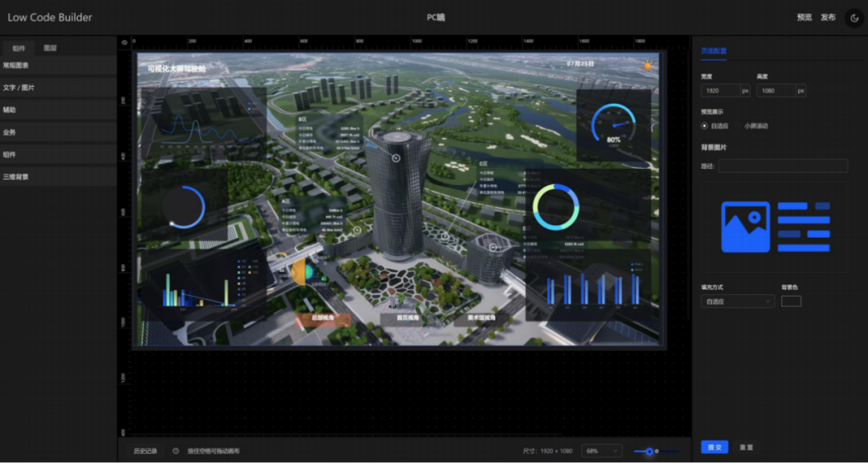Click the 提交 submit button
The height and width of the screenshot is (463, 868).
(714, 447)
